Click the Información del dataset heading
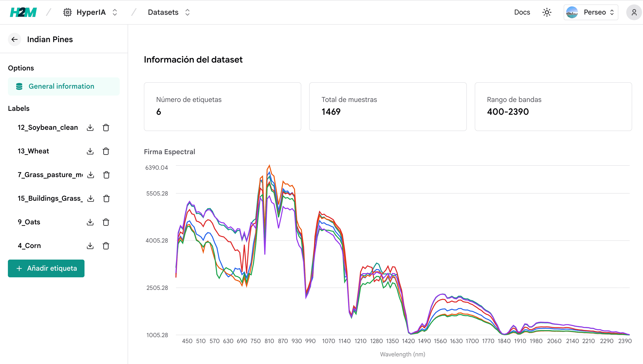This screenshot has width=643, height=364. click(193, 60)
